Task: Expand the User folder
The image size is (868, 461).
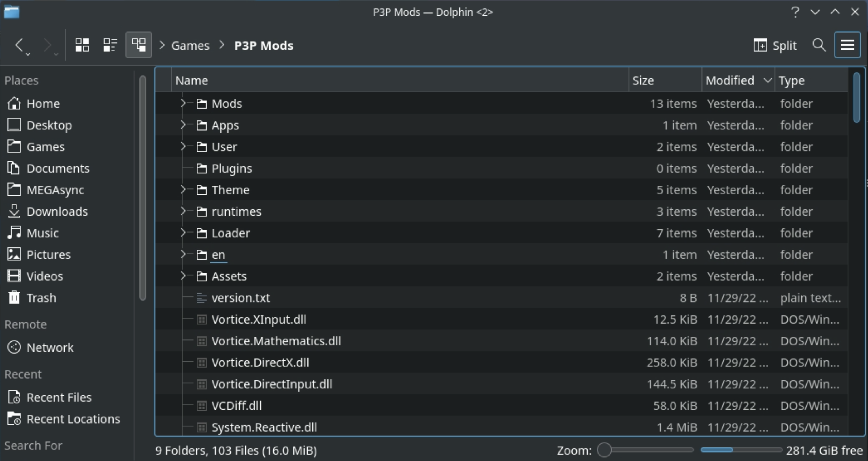Action: point(183,146)
